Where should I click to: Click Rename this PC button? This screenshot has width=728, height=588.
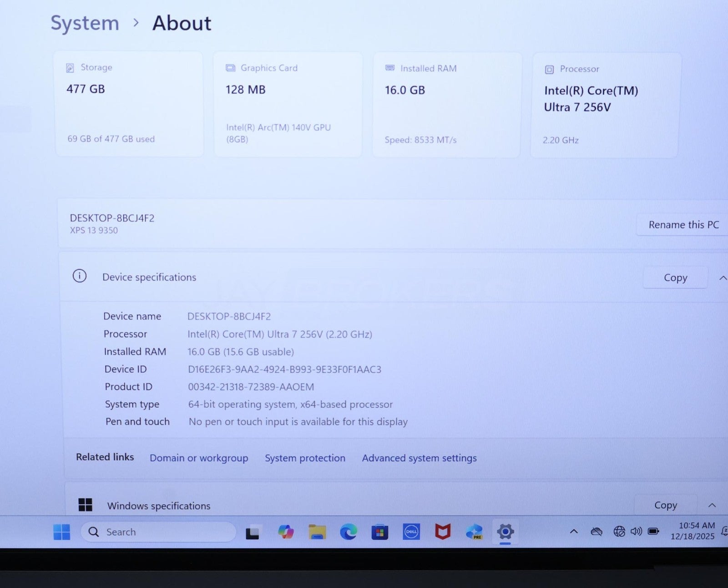pyautogui.click(x=683, y=225)
